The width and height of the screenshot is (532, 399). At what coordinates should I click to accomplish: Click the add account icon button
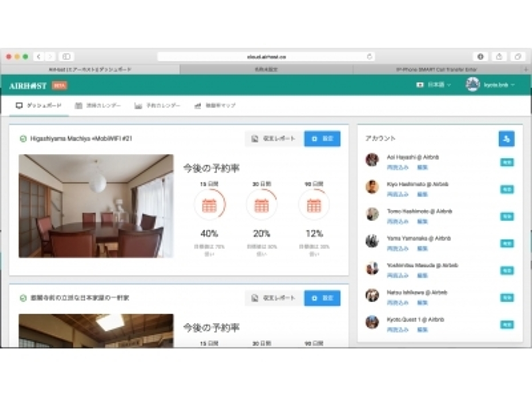click(506, 139)
